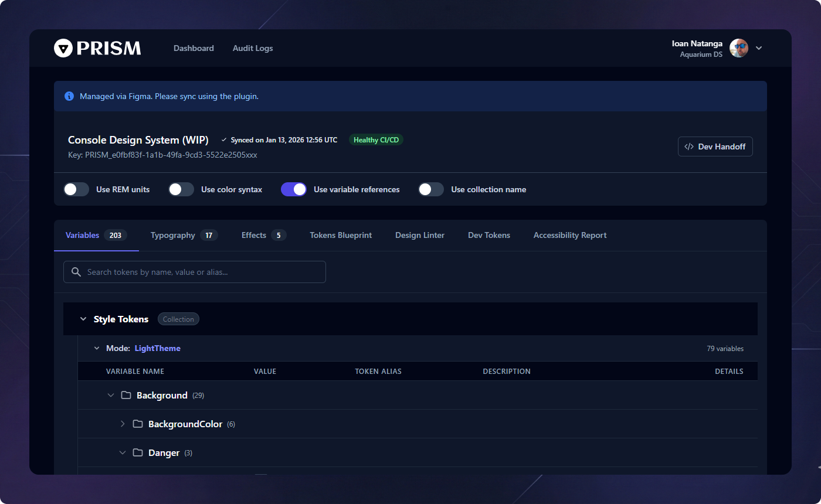821x504 pixels.
Task: Switch to the Typography tab
Action: point(172,235)
